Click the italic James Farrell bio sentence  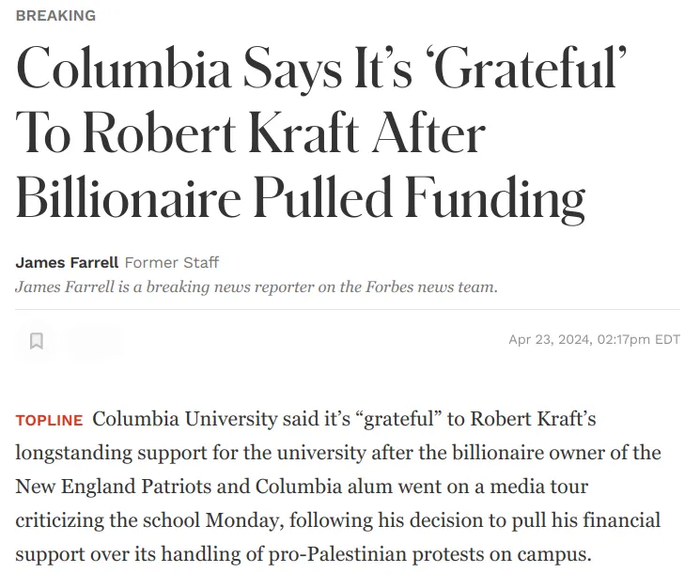point(257,286)
